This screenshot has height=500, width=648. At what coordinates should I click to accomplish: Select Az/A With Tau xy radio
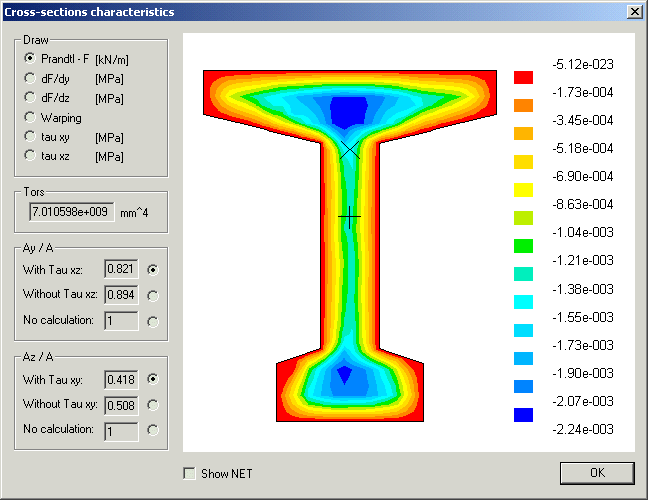(x=153, y=379)
